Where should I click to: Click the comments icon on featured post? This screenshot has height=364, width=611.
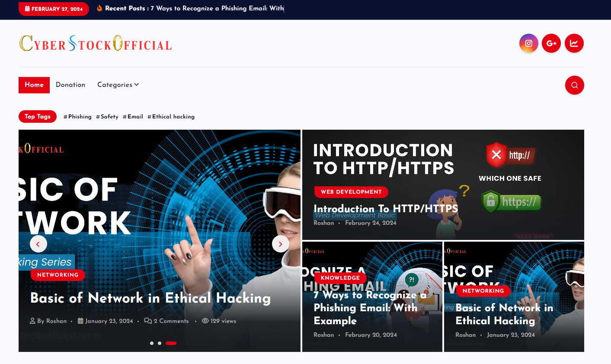148,321
